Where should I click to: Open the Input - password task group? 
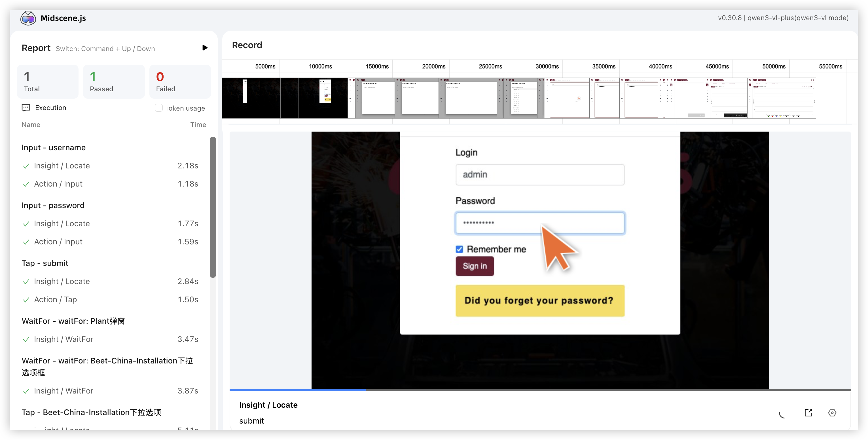[53, 206]
